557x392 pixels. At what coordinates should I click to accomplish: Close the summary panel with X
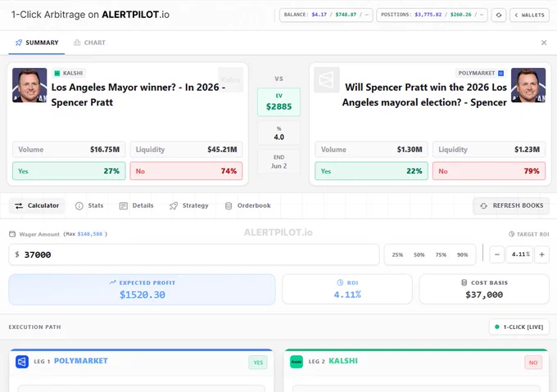click(x=544, y=43)
